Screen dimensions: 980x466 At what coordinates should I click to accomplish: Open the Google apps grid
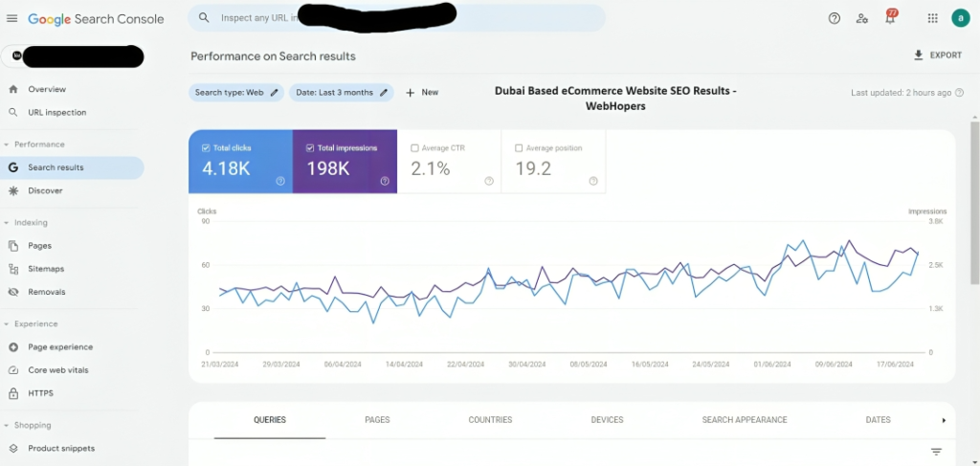[932, 18]
